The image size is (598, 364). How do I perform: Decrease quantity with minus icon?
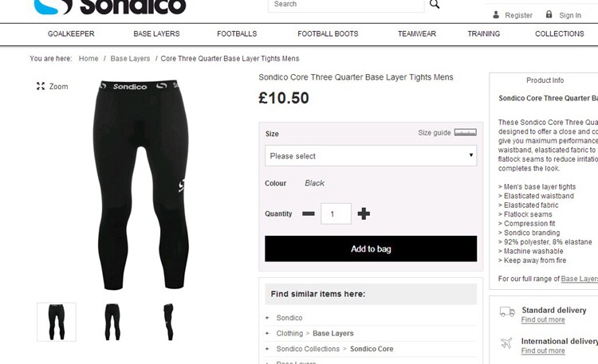tap(309, 213)
